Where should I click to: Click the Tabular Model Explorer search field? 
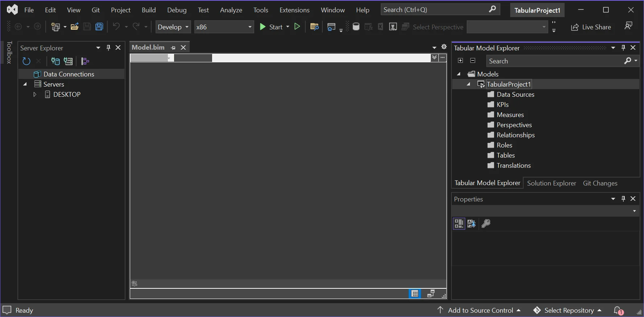[x=554, y=61]
